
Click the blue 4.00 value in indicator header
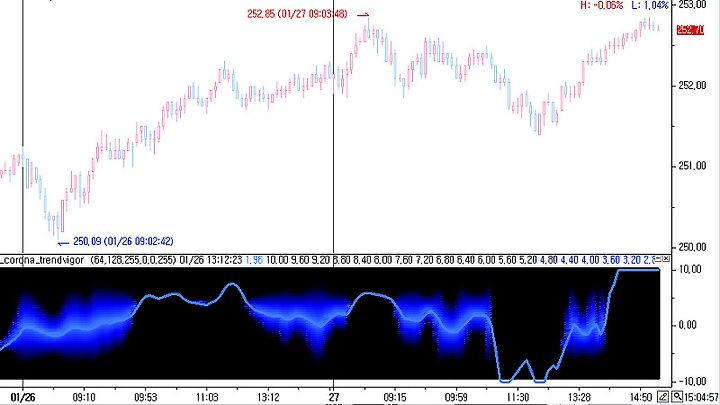coord(591,260)
